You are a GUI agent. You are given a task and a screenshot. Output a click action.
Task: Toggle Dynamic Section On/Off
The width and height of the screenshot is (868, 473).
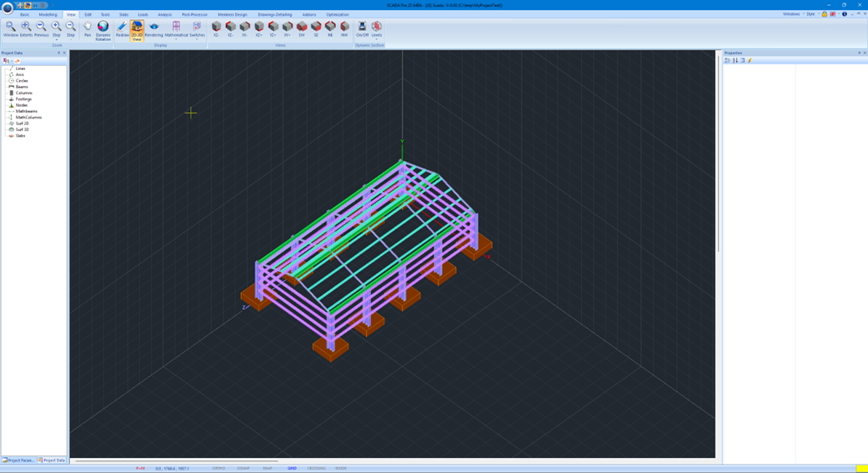(362, 29)
